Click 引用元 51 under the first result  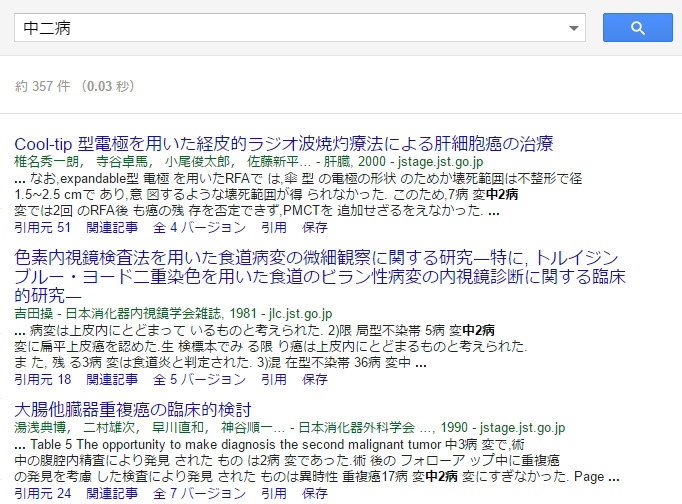point(43,227)
